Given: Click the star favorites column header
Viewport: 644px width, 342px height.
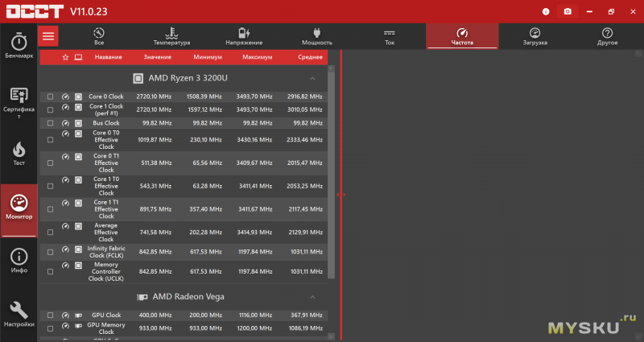Looking at the screenshot, I should 65,57.
